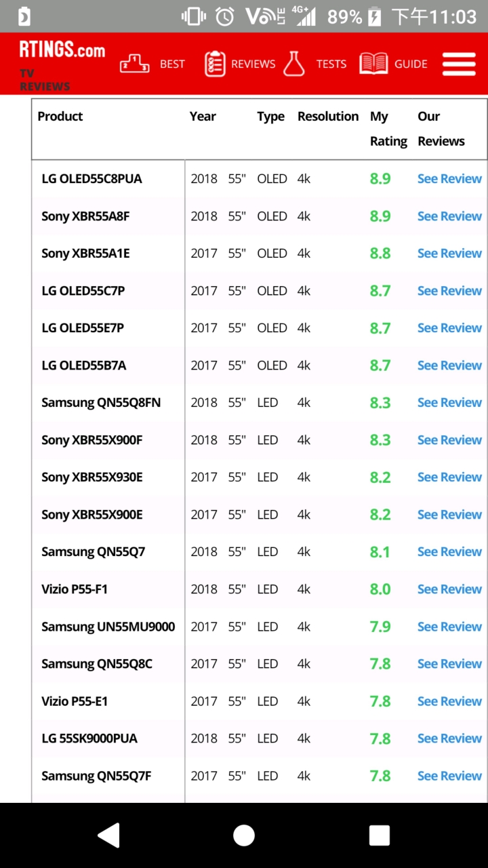
Task: Tap the Android home circle icon
Action: coord(244,835)
